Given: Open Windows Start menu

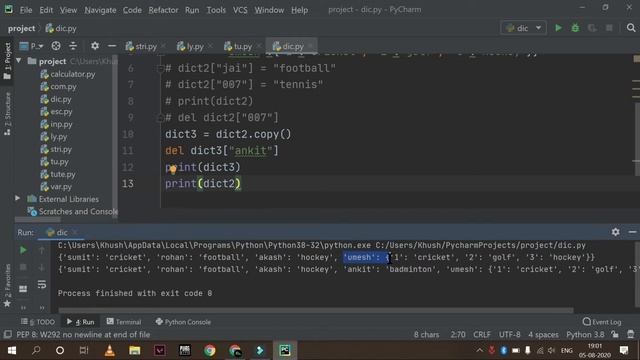Looking at the screenshot, I should [x=11, y=350].
